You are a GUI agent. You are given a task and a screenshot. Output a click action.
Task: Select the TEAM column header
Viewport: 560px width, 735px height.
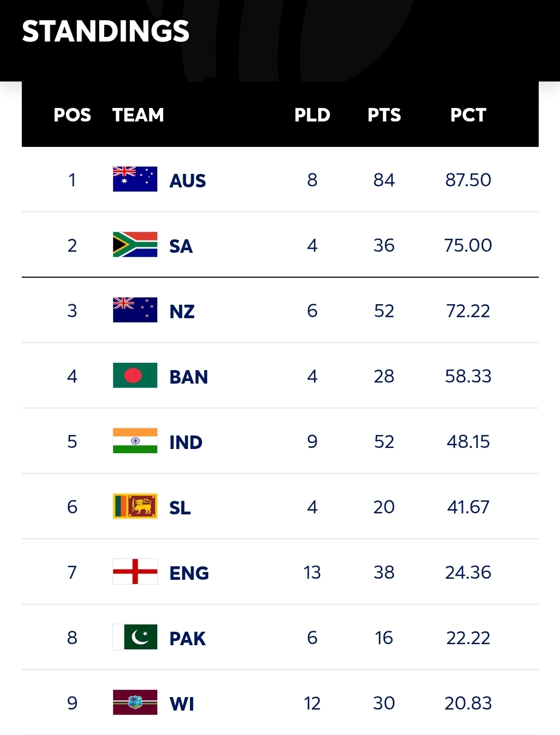tap(138, 115)
